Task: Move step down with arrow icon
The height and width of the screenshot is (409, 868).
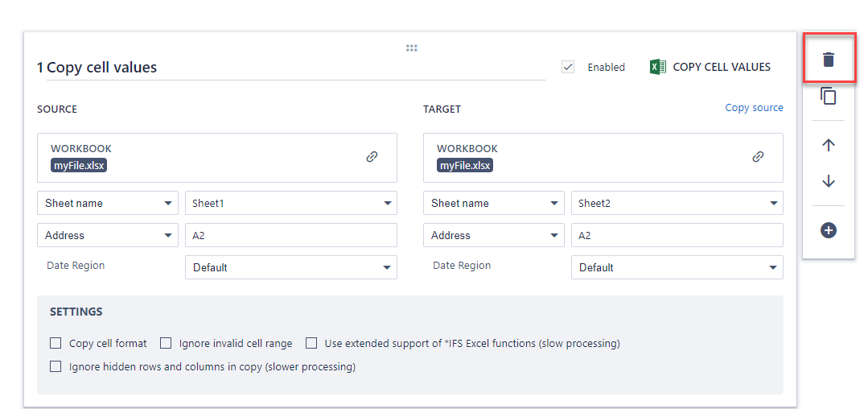Action: click(829, 181)
